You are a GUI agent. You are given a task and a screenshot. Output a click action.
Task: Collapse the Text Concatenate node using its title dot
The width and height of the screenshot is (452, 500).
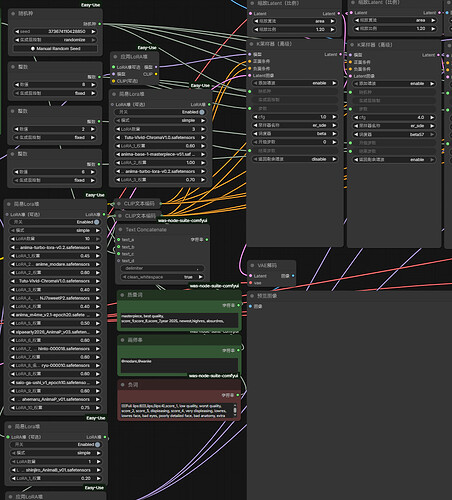(121, 230)
